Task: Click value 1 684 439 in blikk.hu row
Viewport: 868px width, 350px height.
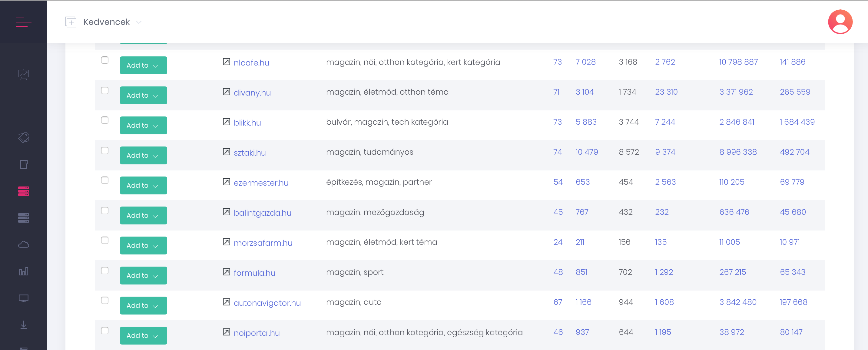Action: (797, 122)
